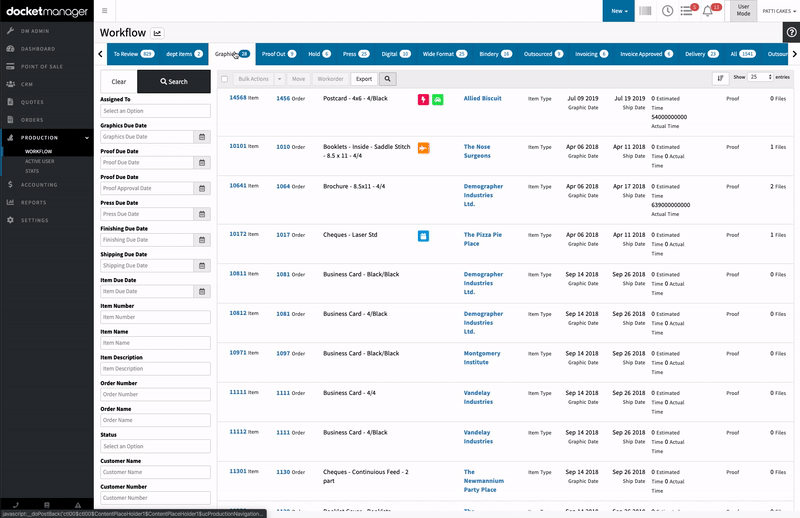
Task: Open calendar picker for Press Due Date
Action: click(202, 214)
